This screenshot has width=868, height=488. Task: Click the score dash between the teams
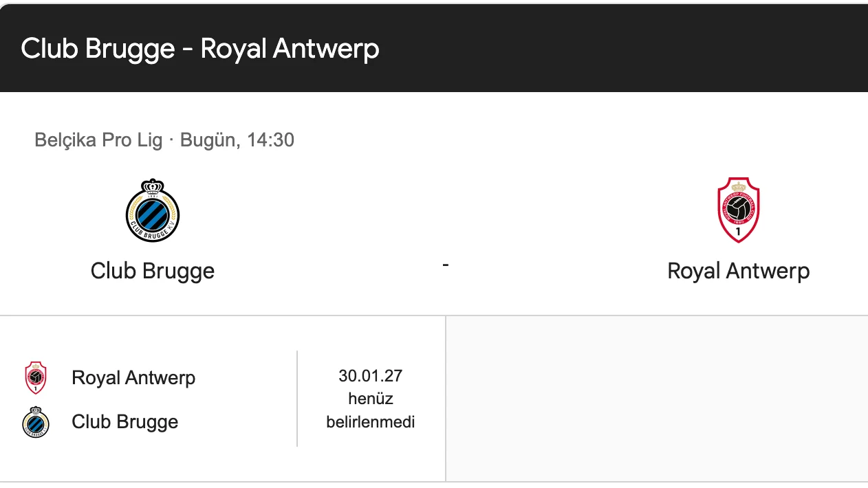click(446, 265)
